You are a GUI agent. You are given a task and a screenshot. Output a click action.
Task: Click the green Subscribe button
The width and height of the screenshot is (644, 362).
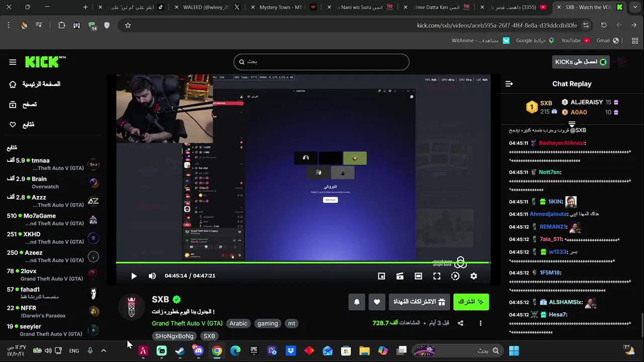[471, 302]
